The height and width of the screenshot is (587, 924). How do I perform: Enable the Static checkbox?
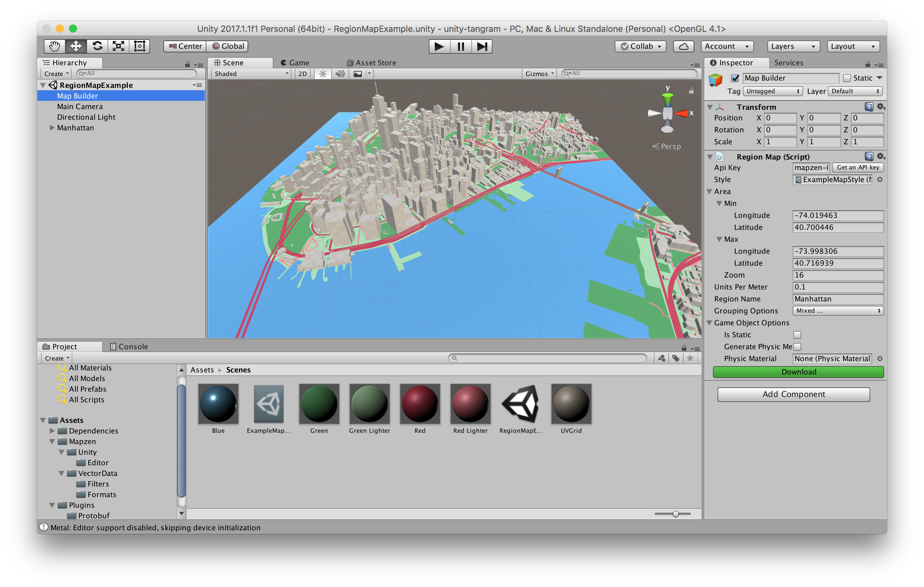[x=847, y=78]
